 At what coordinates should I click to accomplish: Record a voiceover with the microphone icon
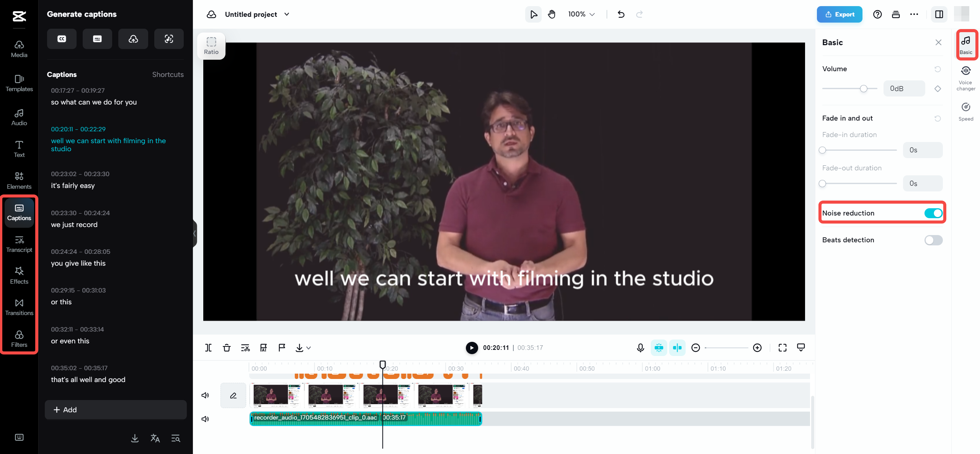[640, 348]
